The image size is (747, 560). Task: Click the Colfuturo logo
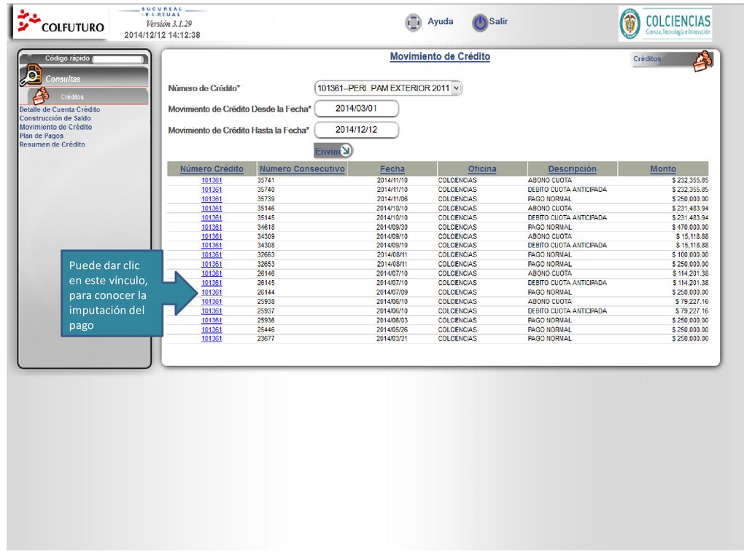(60, 22)
